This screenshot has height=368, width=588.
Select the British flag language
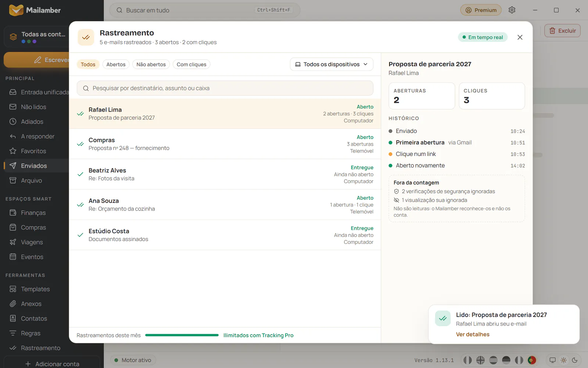click(x=480, y=360)
